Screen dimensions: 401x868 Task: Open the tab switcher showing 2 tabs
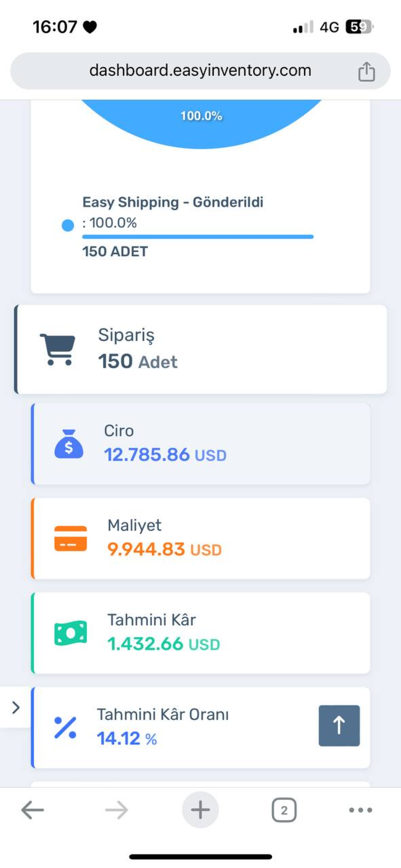coord(284,810)
